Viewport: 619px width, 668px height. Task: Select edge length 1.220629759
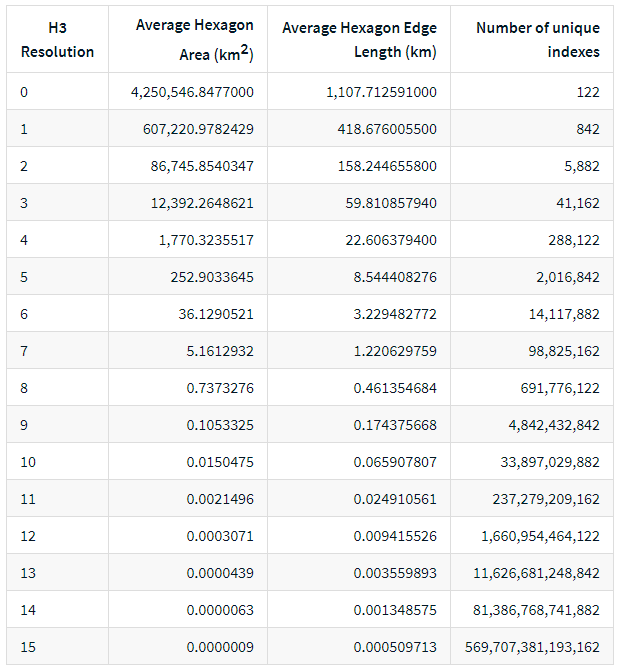(x=395, y=351)
